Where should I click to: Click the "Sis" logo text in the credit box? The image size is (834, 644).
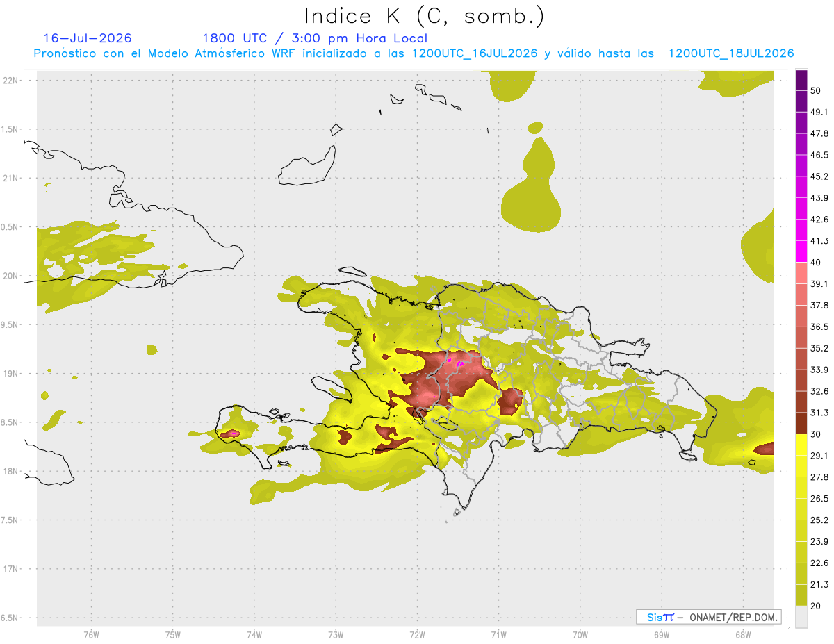coord(654,617)
